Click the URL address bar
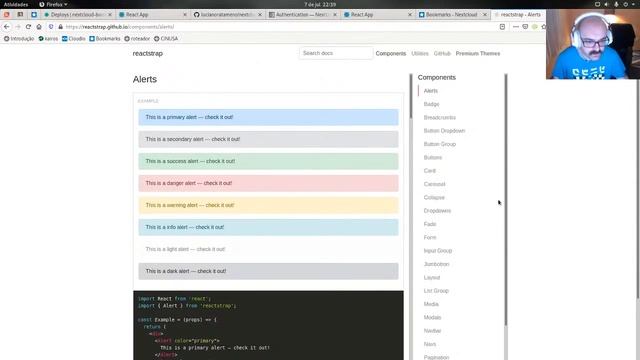Viewport: 640px width, 360px height. [278, 27]
